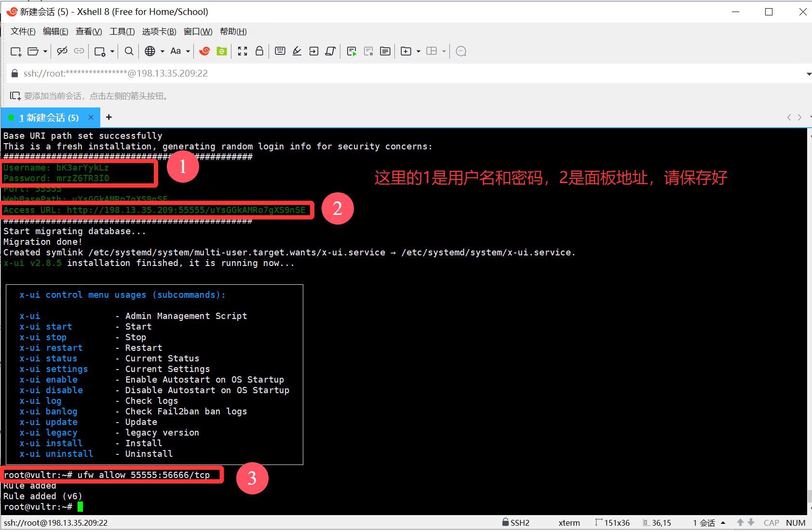
Task: Close the 新建会话 (5) tab
Action: coord(91,117)
